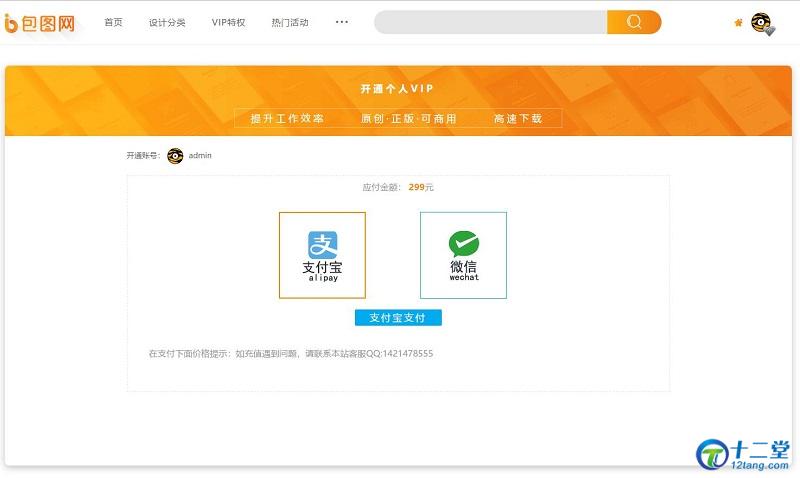This screenshot has height=478, width=800.
Task: Open the 包图网 logo home link
Action: coord(40,23)
